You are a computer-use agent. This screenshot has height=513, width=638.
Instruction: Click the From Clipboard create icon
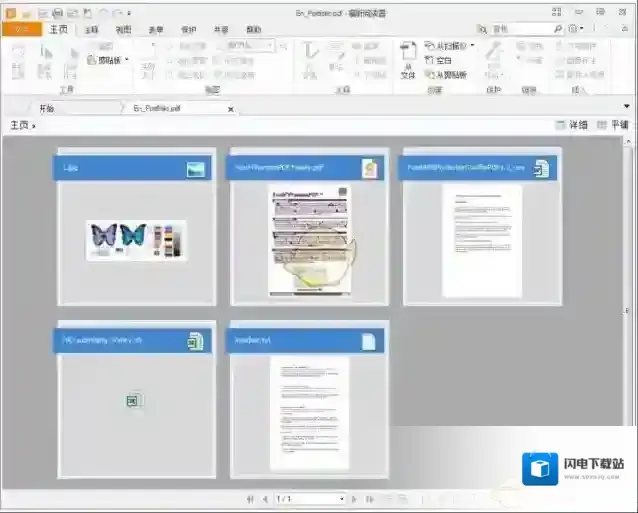450,75
